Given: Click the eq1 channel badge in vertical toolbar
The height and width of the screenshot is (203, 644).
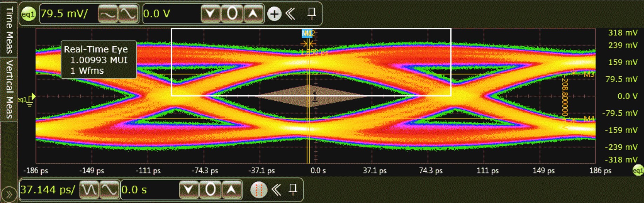Looking at the screenshot, I should (28, 14).
